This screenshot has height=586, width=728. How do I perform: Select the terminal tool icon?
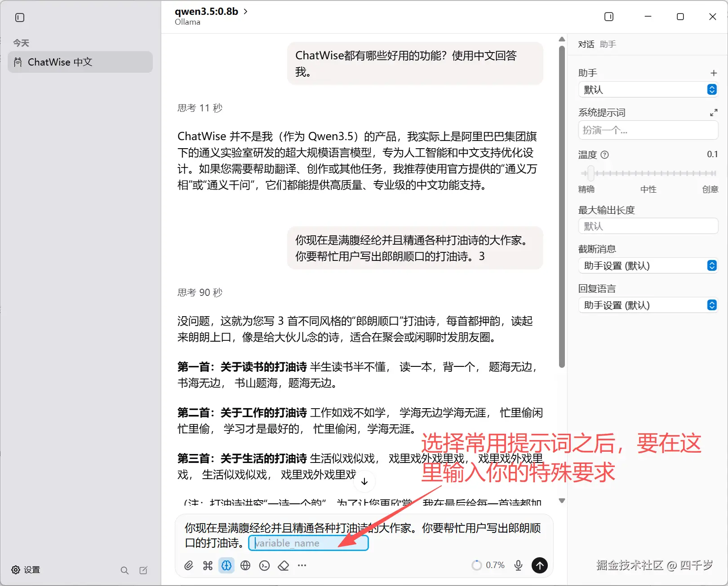[x=264, y=565]
